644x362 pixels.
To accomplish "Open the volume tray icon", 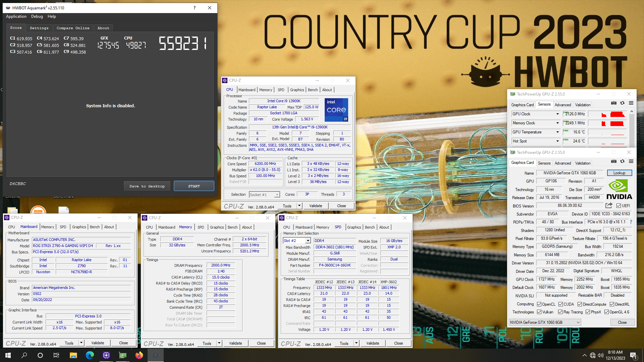I will (x=601, y=355).
